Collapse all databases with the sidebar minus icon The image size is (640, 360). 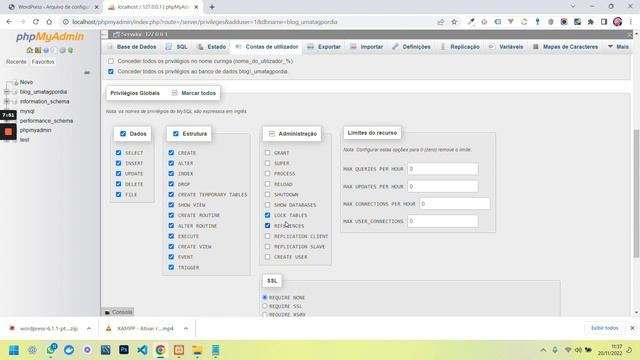87,73
